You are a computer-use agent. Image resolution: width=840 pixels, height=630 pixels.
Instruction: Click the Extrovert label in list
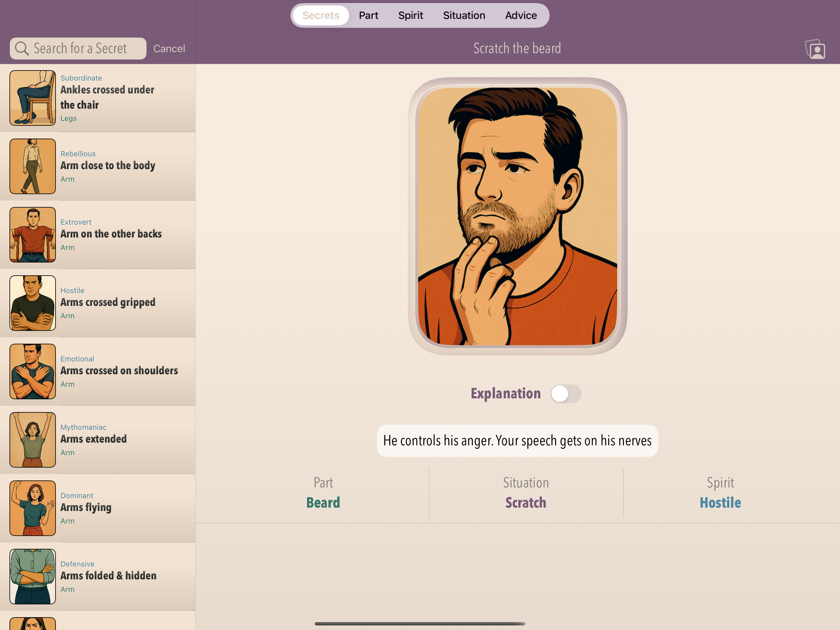(x=76, y=222)
